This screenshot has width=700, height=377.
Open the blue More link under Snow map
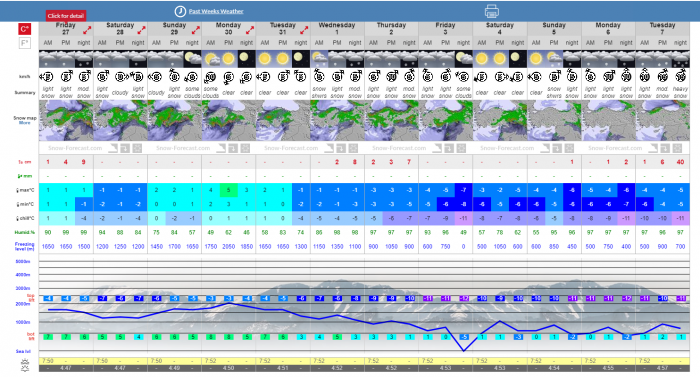pyautogui.click(x=25, y=123)
